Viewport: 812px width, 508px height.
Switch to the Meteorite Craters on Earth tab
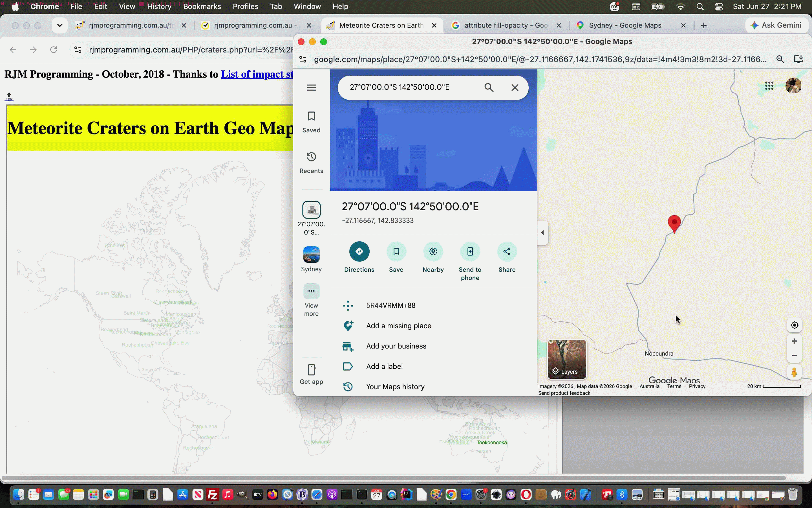click(x=381, y=25)
